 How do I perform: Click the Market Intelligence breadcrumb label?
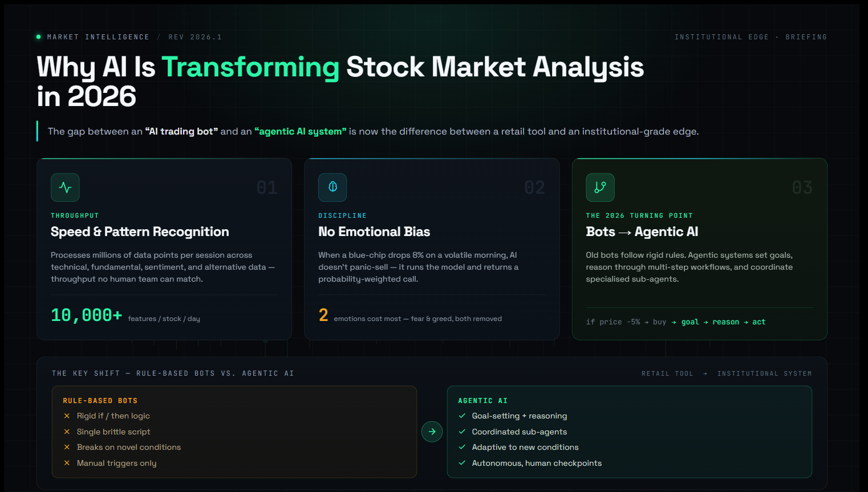click(x=98, y=37)
